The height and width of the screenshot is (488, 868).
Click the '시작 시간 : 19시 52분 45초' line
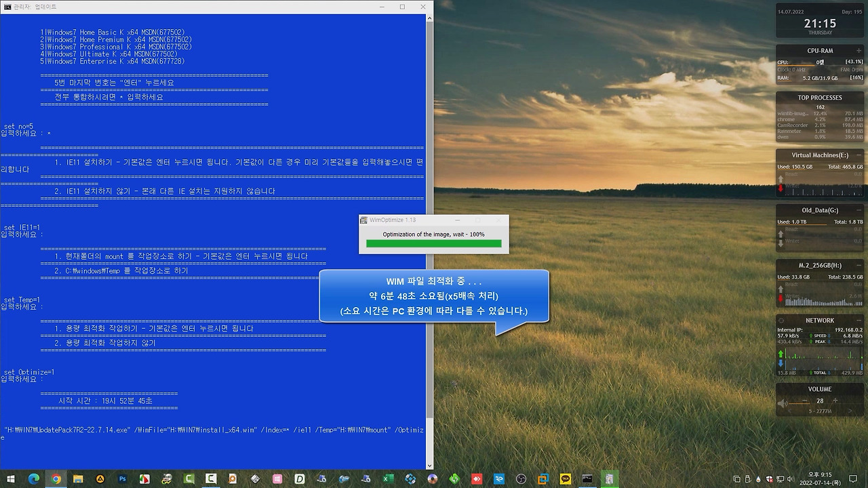point(106,401)
